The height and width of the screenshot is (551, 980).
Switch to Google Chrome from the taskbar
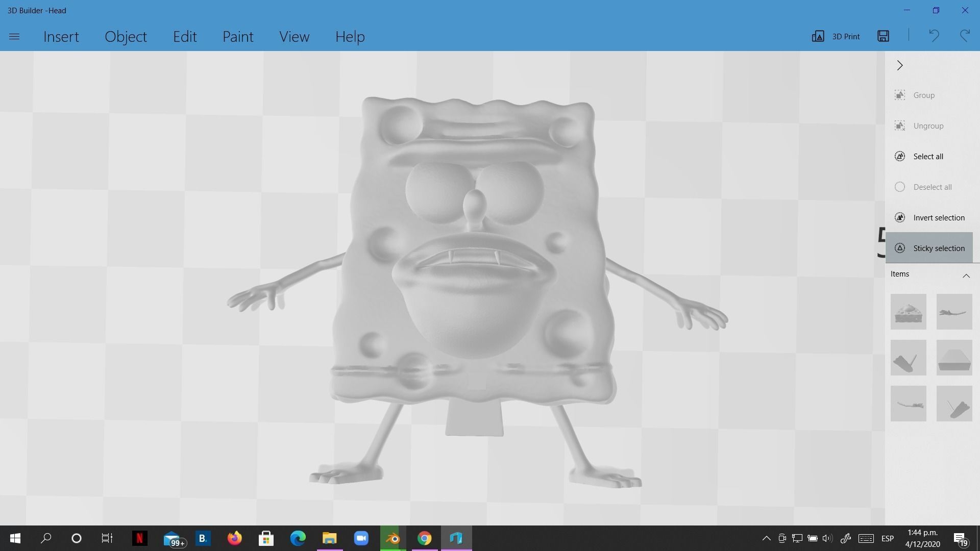[x=425, y=538]
